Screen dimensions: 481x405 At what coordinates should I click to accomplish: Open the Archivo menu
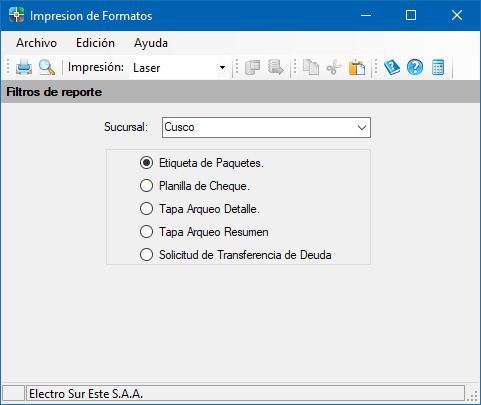(x=36, y=43)
